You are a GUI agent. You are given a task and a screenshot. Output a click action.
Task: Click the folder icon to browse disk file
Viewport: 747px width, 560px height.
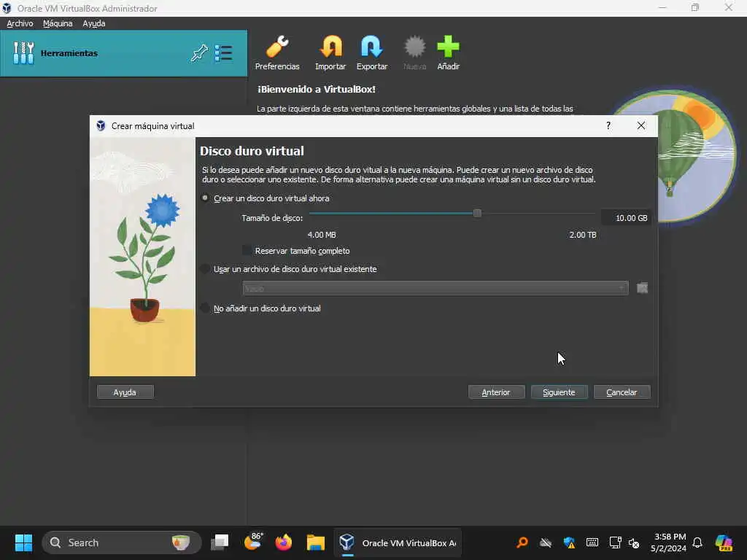click(642, 288)
